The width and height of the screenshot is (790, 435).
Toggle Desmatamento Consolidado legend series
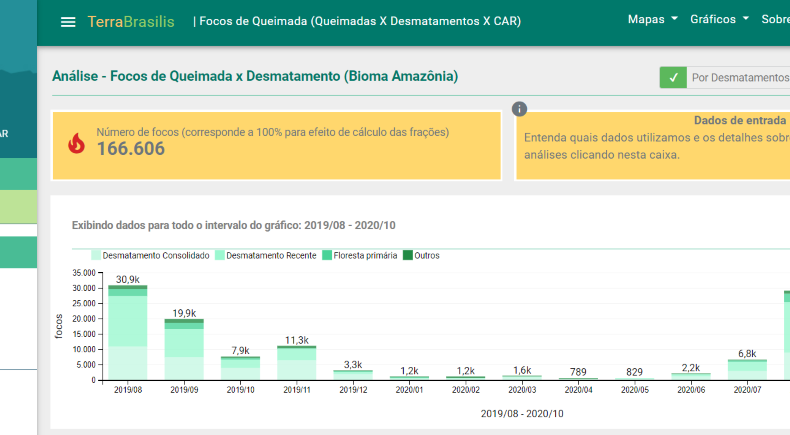tap(150, 255)
